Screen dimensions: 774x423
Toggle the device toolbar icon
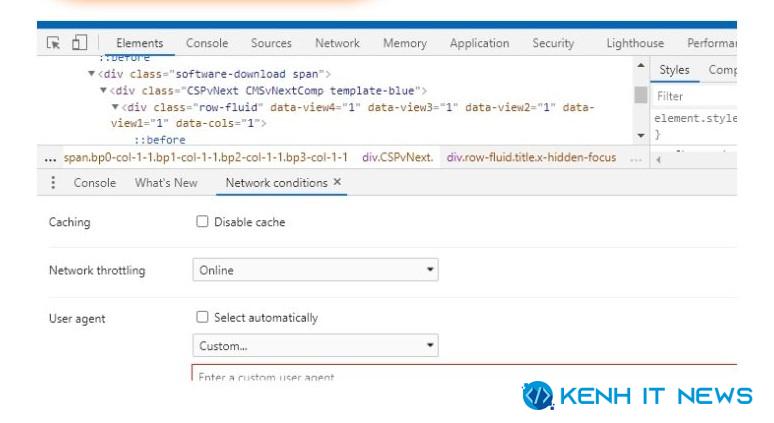(79, 42)
